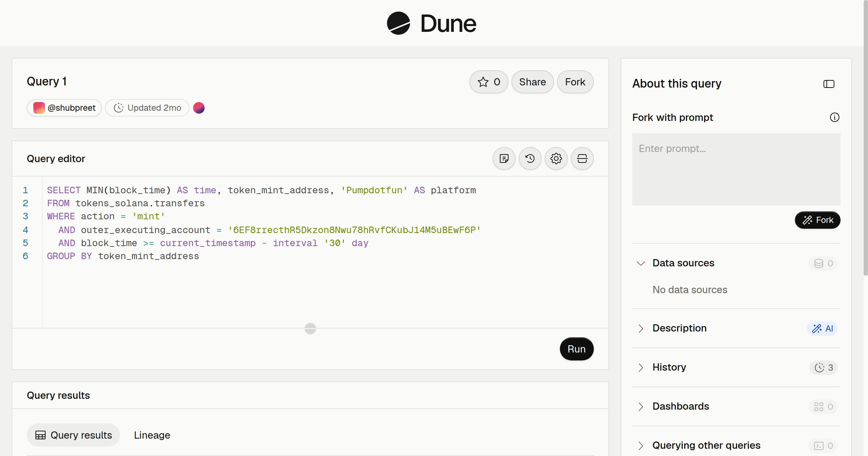This screenshot has width=868, height=456.
Task: Collapse the About this query side panel
Action: point(829,84)
